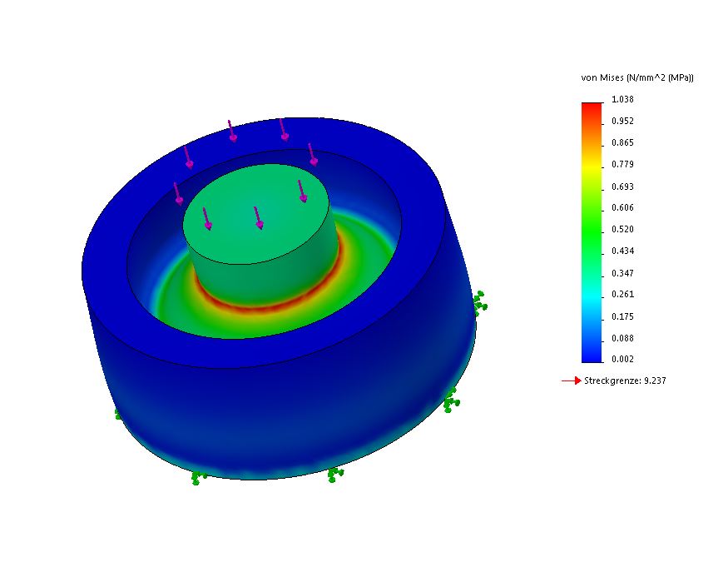Click the dark blue bottom of the color bar
Viewport: 728px width, 582px height.
592,353
